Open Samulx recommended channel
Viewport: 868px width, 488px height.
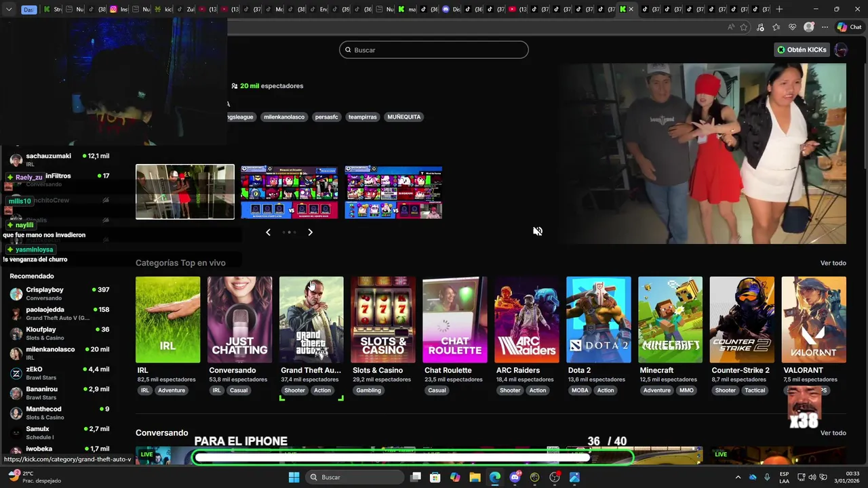click(60, 433)
